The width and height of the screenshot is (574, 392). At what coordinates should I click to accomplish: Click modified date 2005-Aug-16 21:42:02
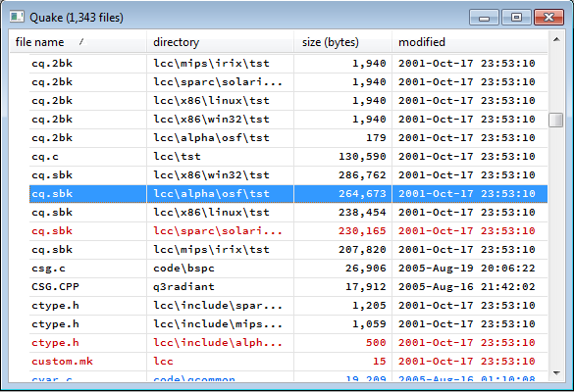coord(467,287)
